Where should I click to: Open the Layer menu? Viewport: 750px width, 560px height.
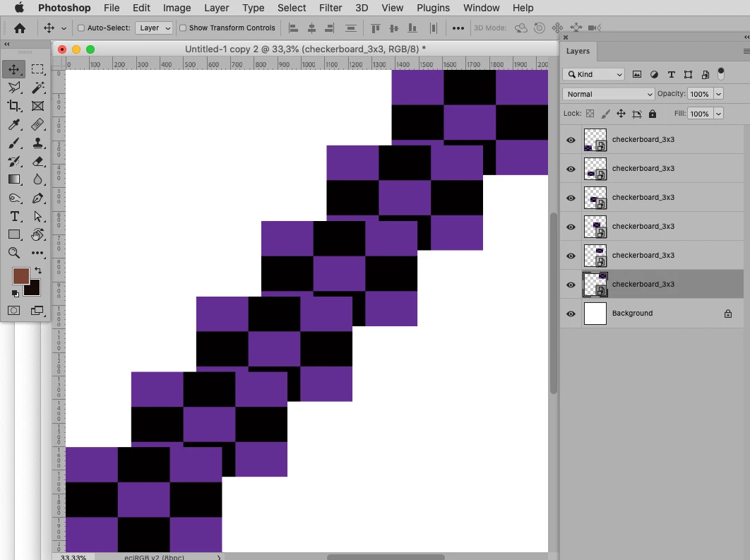(216, 8)
